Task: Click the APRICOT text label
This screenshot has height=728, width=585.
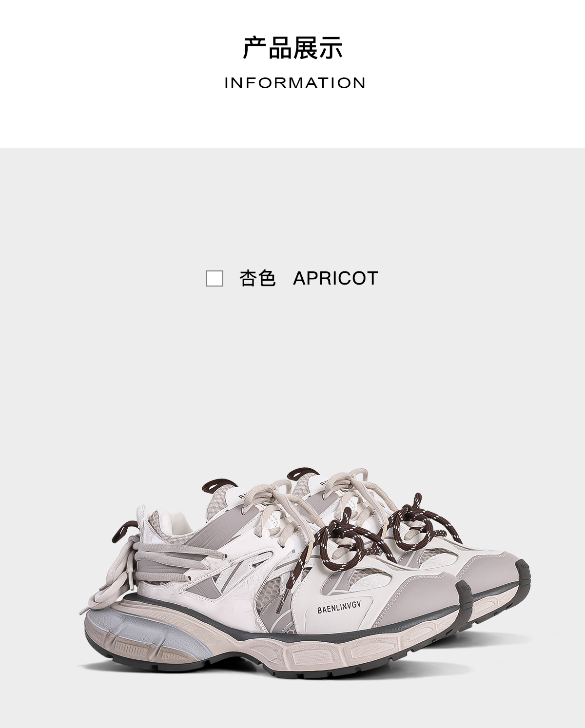Action: click(335, 279)
